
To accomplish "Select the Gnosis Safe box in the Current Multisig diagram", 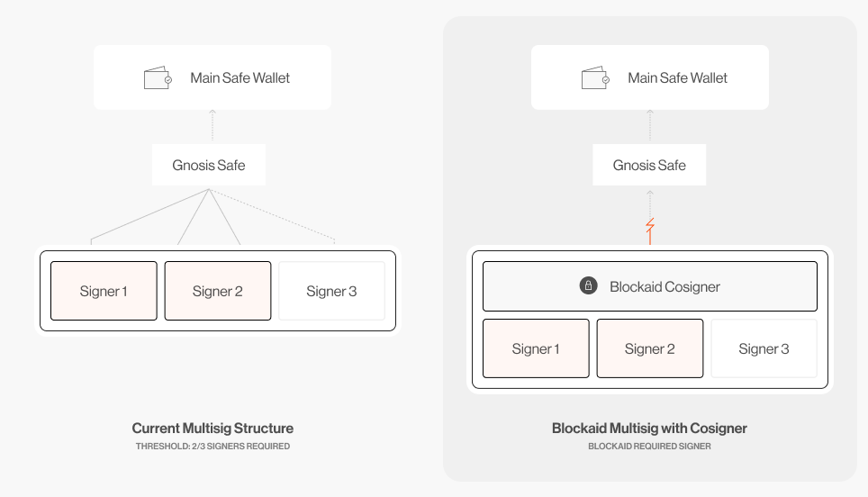I will (209, 165).
